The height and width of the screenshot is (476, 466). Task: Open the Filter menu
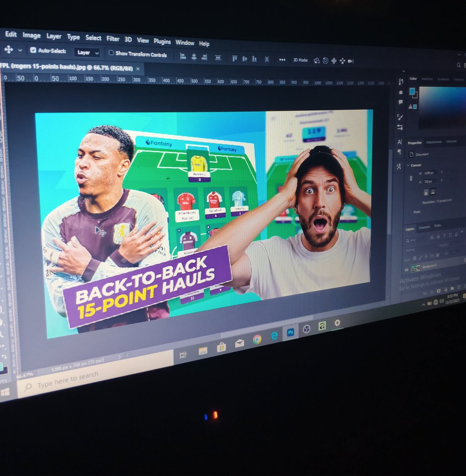[x=113, y=38]
